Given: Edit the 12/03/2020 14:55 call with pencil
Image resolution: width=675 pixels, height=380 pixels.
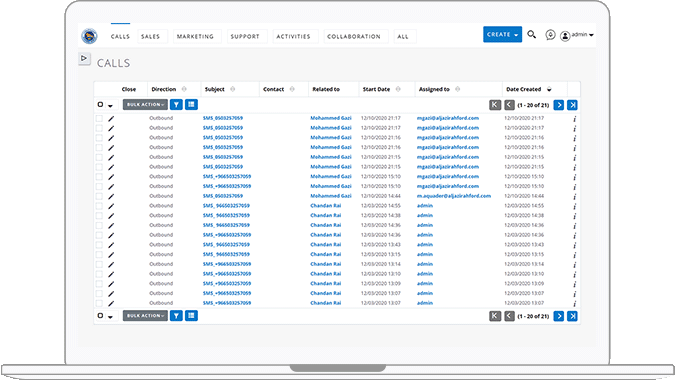Looking at the screenshot, I should click(x=111, y=206).
